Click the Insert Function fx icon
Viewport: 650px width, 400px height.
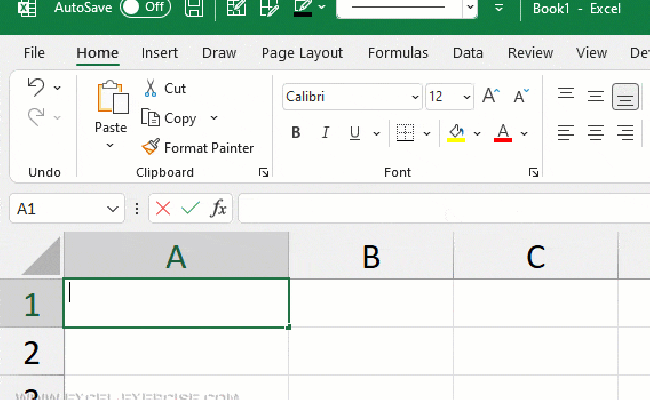[218, 208]
